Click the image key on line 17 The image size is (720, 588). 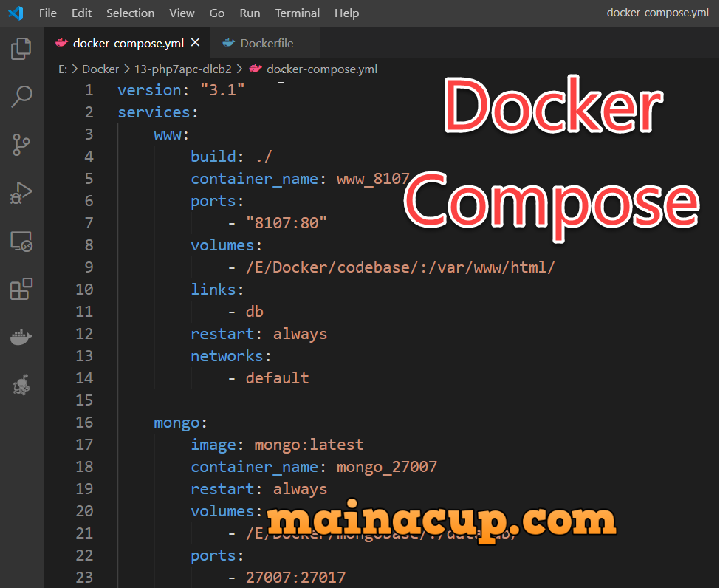pyautogui.click(x=213, y=445)
